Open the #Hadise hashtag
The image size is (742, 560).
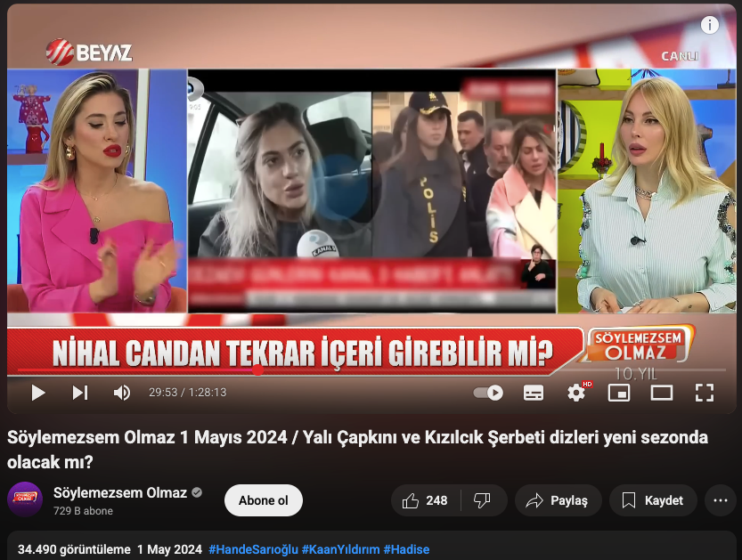pos(406,549)
